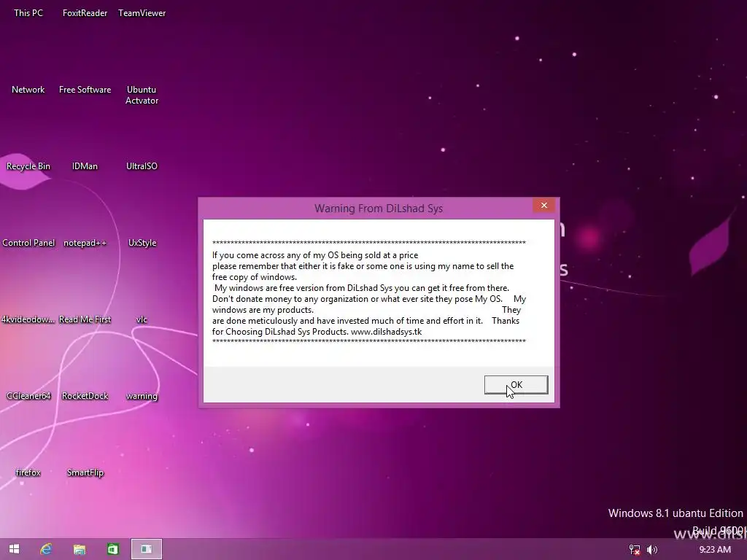Viewport: 747px width, 560px height.
Task: Select Network desktop shortcut
Action: (28, 90)
